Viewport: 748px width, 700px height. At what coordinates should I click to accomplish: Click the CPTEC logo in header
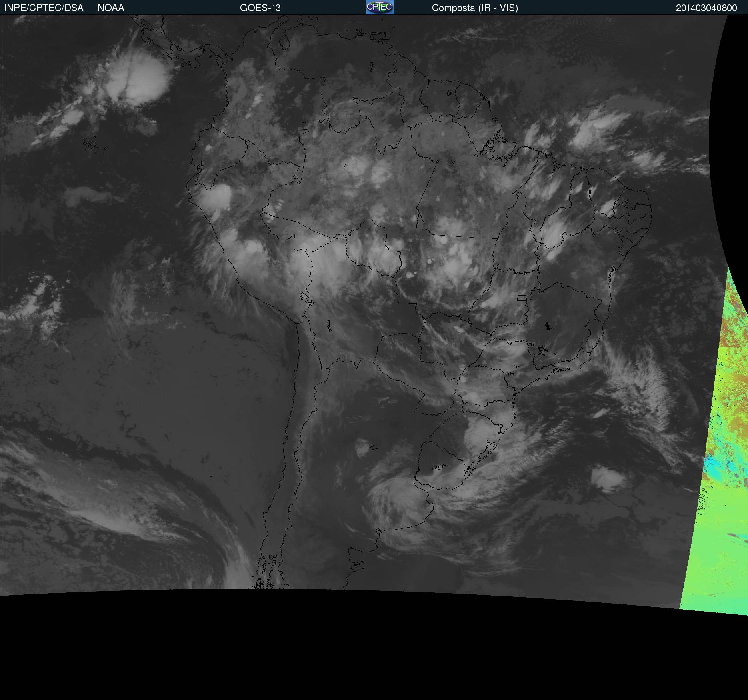click(380, 7)
